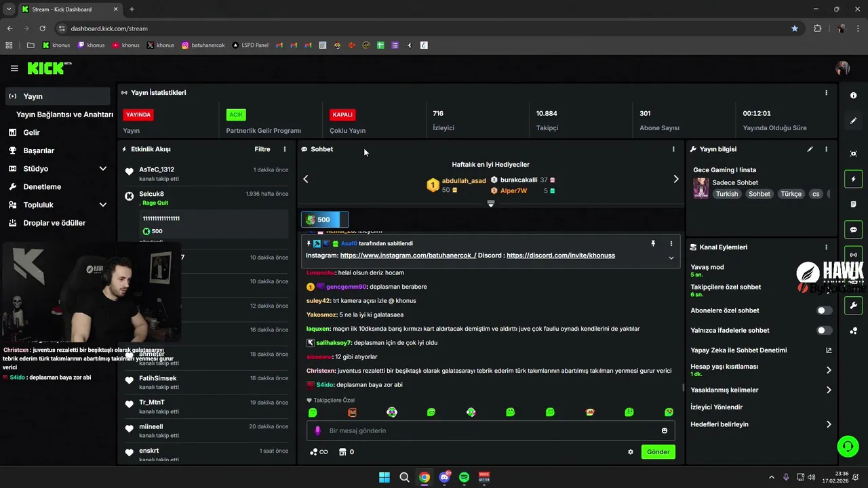Open the Discord invite khonuss link
Viewport: 868px width, 488px height.
pos(561,256)
